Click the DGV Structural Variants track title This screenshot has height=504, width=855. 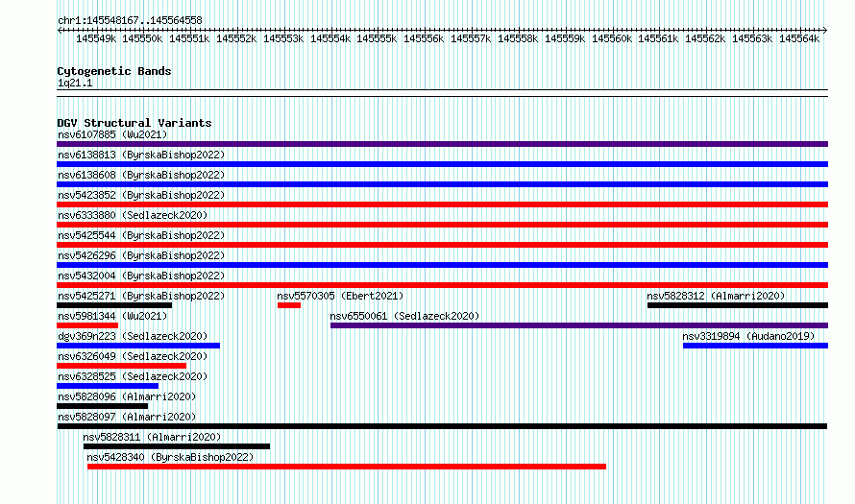point(134,123)
